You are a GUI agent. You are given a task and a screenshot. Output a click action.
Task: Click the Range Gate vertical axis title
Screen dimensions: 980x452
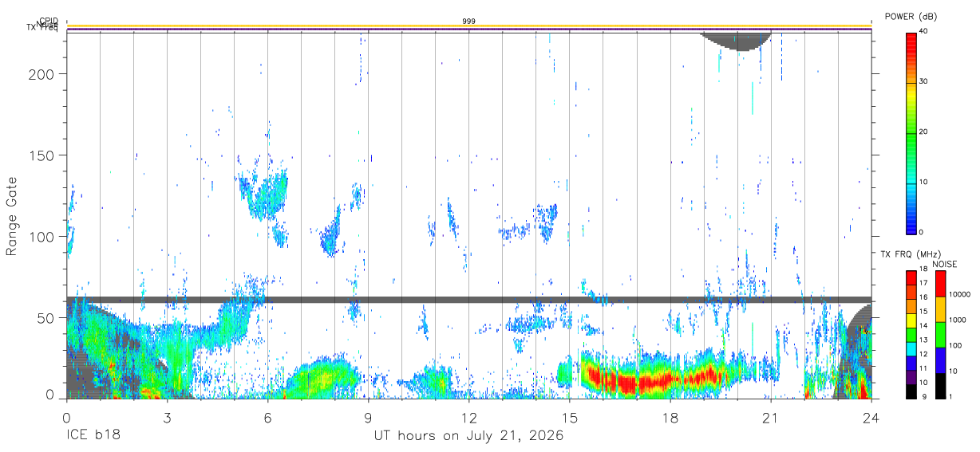pos(12,217)
